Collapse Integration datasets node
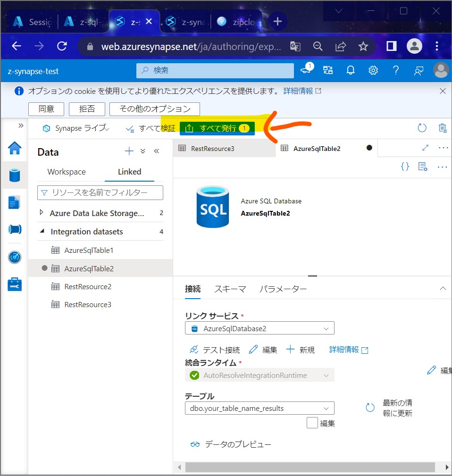Screen dimensions: 452x476 [x=42, y=231]
